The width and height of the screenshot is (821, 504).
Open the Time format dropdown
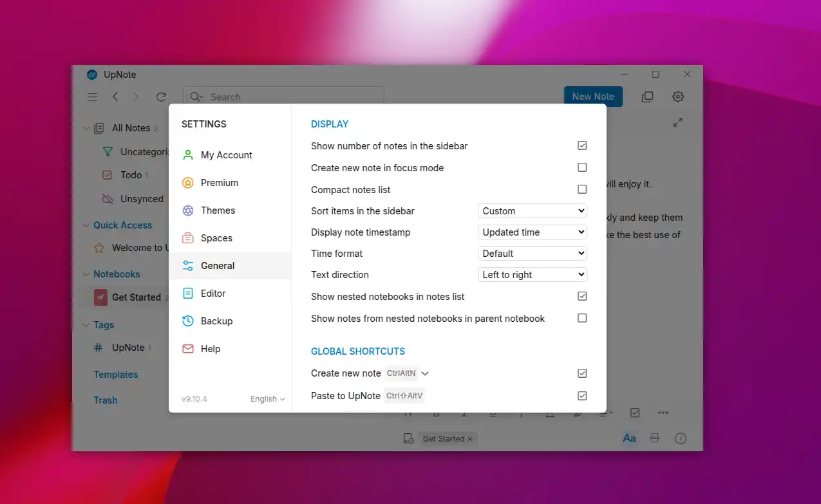pos(533,254)
